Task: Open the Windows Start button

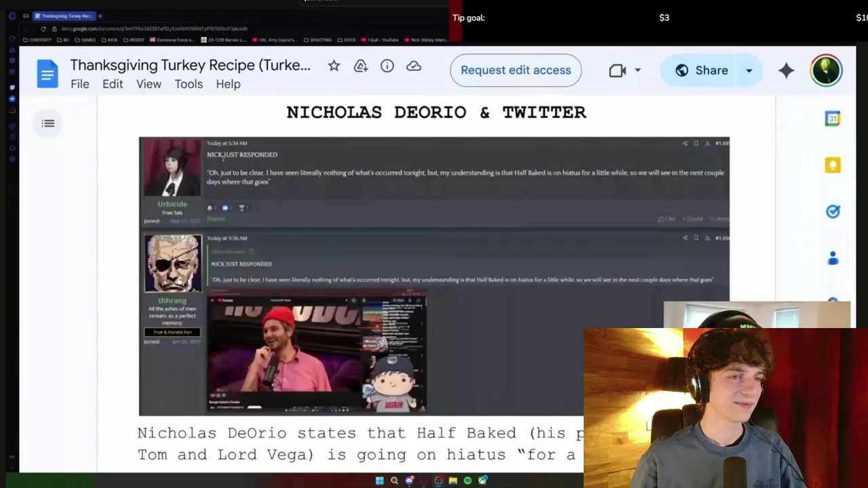Action: (x=380, y=481)
